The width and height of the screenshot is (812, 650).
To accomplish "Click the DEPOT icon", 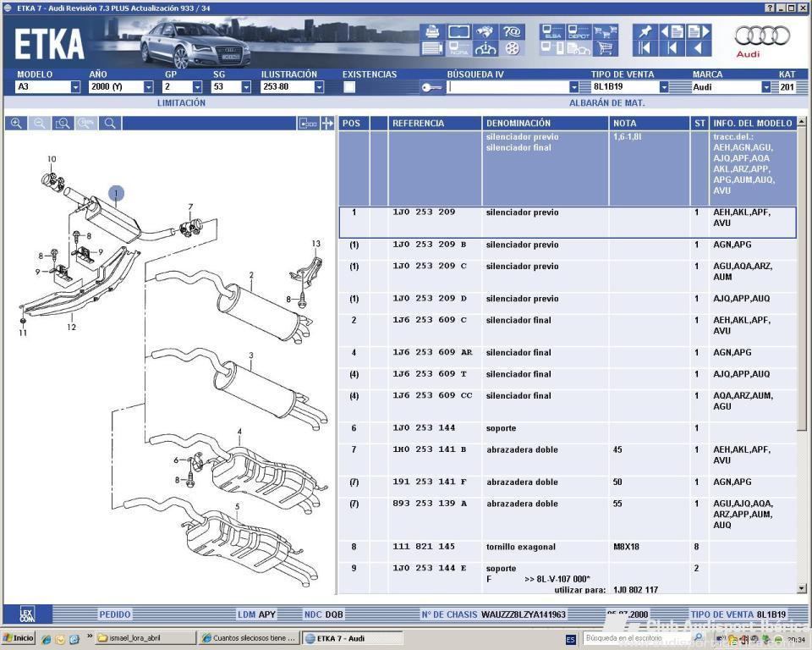I will pyautogui.click(x=579, y=32).
